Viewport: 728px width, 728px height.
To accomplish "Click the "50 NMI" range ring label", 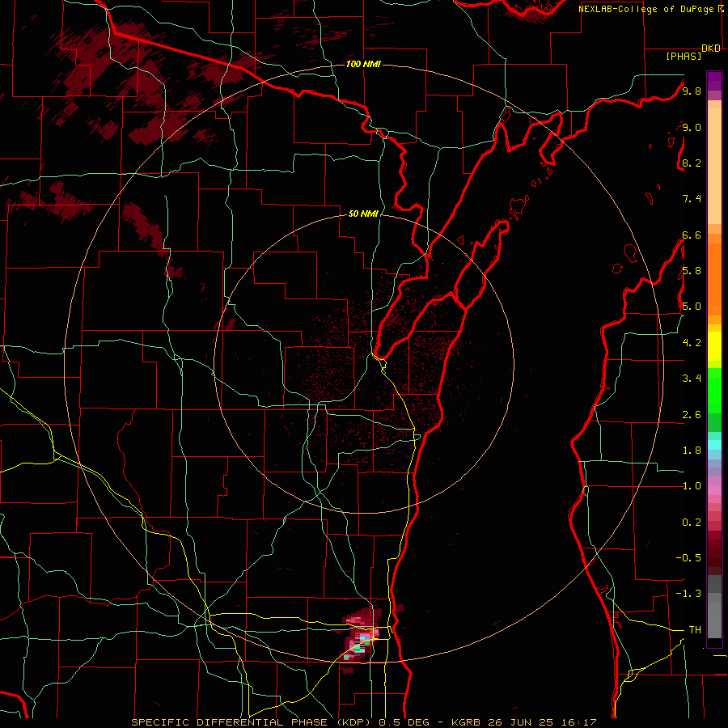I will tap(363, 214).
